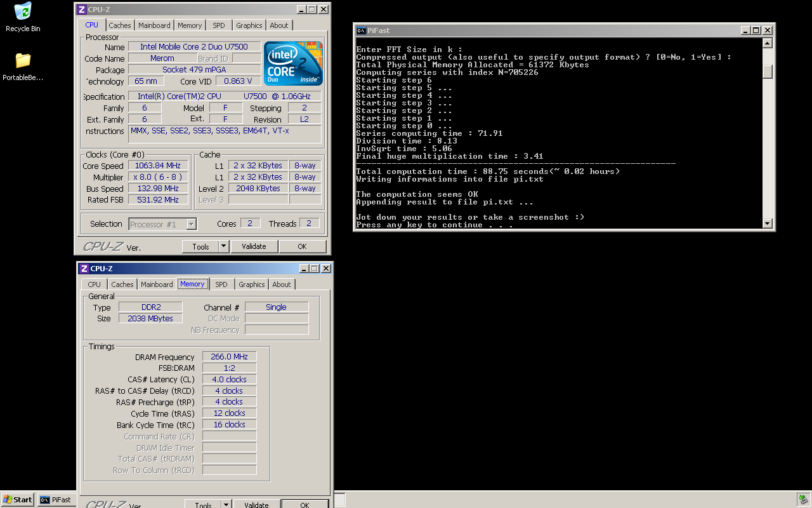This screenshot has height=508, width=812.
Task: Open Graphics tab in lower CPU-Z
Action: (x=252, y=284)
